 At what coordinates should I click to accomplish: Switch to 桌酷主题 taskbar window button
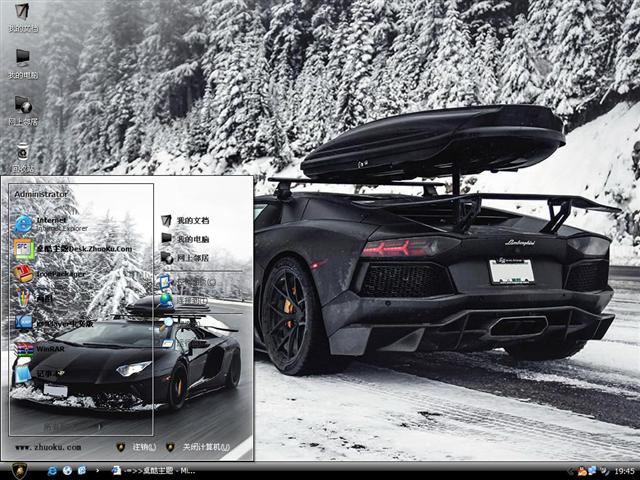(154, 471)
